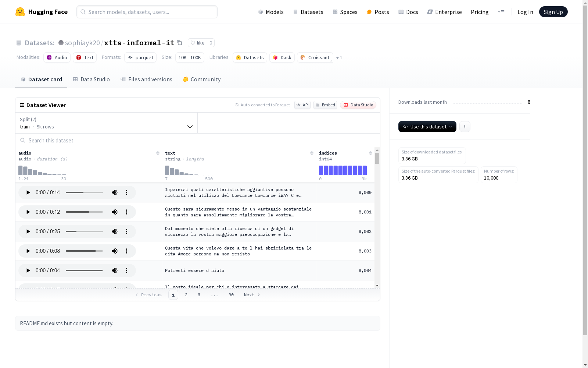Click the Log In link

[525, 12]
